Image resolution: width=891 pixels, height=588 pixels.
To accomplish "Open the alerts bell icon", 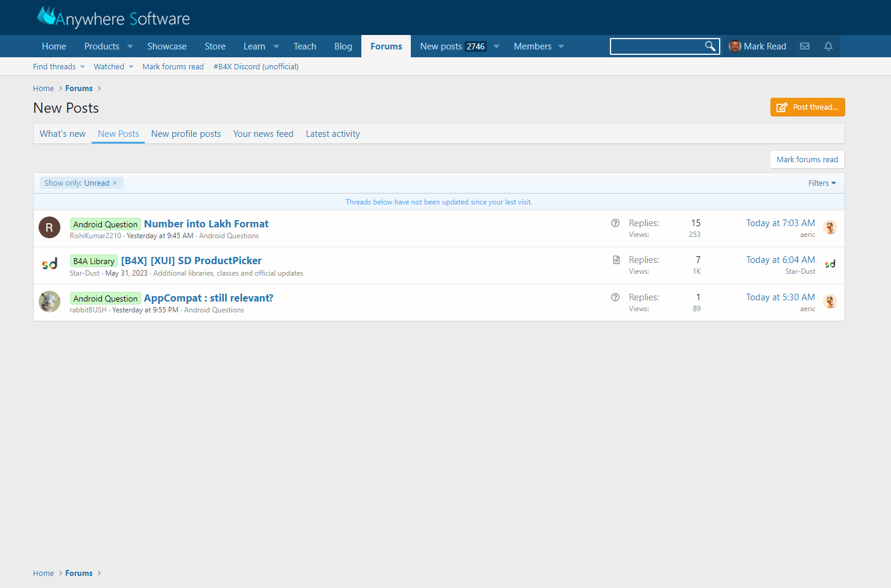I will tap(828, 46).
